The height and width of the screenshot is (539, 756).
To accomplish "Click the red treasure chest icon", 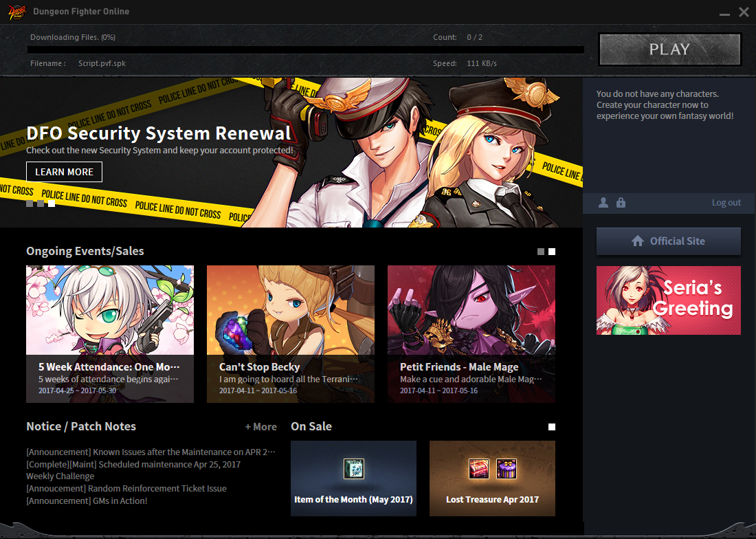I will [479, 469].
